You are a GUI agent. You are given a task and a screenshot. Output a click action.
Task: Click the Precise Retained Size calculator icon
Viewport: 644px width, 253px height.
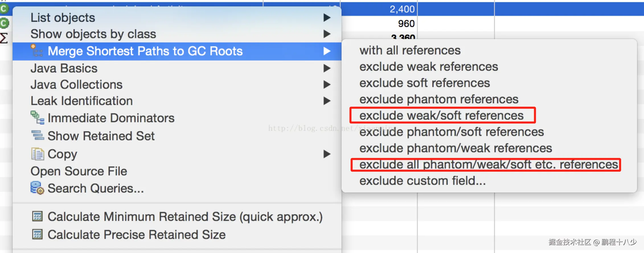37,234
